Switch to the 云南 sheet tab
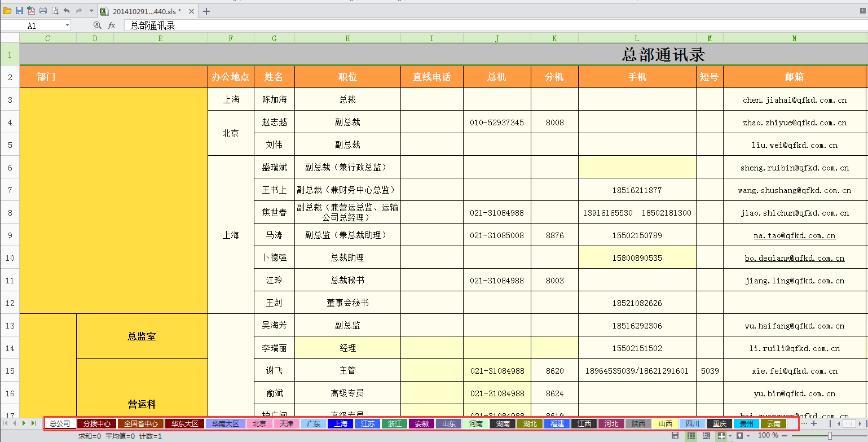This screenshot has width=868, height=442. coord(774,423)
